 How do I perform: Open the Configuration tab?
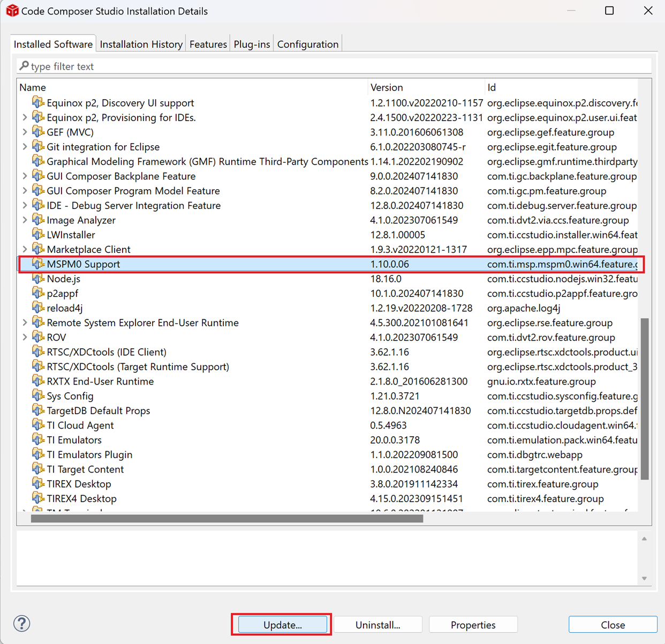pyautogui.click(x=308, y=44)
